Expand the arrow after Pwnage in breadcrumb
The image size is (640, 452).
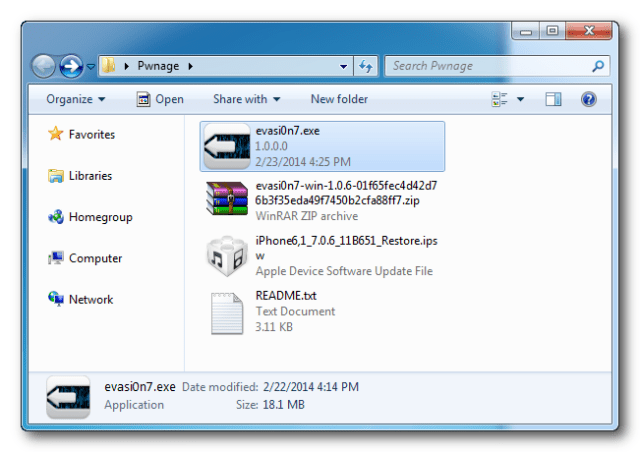coord(190,66)
